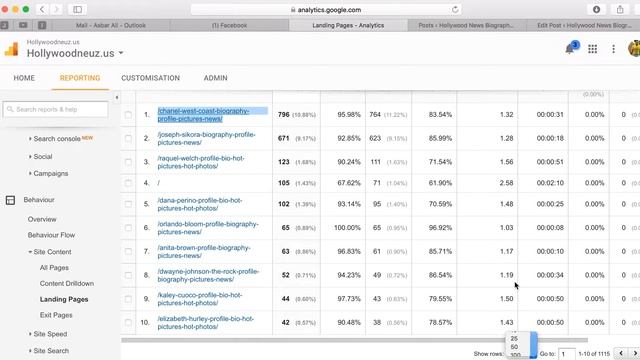Expand the Site Search section
The height and width of the screenshot is (360, 640).
click(x=49, y=351)
